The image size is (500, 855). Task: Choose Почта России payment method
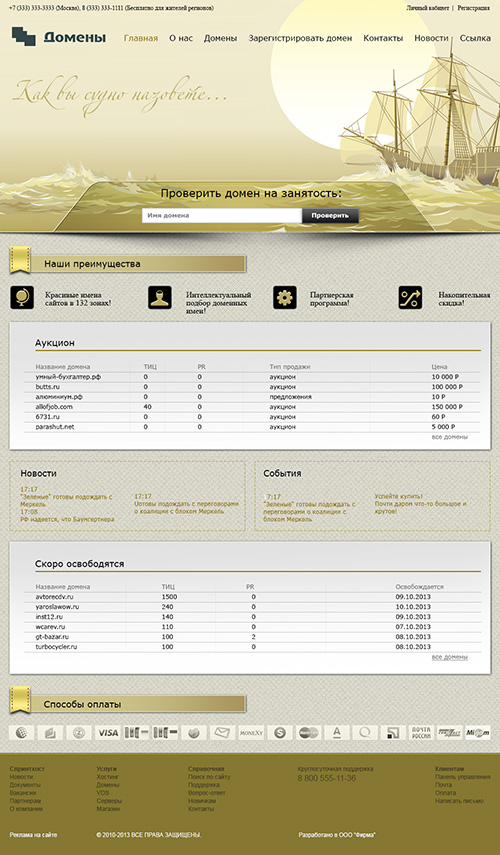coord(421,732)
